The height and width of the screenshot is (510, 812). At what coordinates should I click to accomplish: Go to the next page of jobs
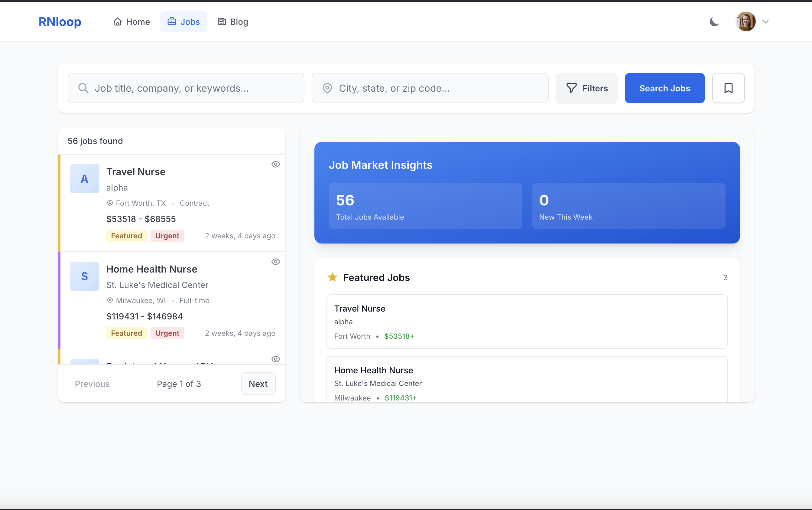(258, 384)
